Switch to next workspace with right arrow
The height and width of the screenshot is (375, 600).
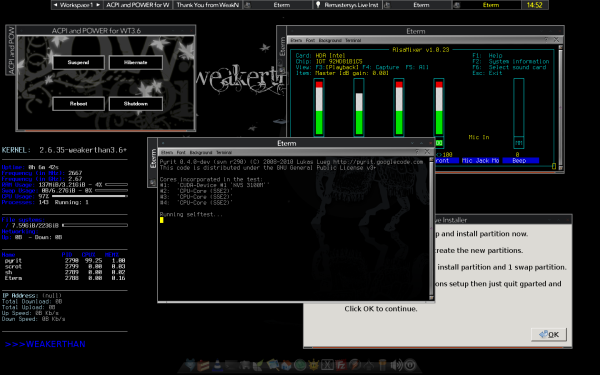coord(98,5)
